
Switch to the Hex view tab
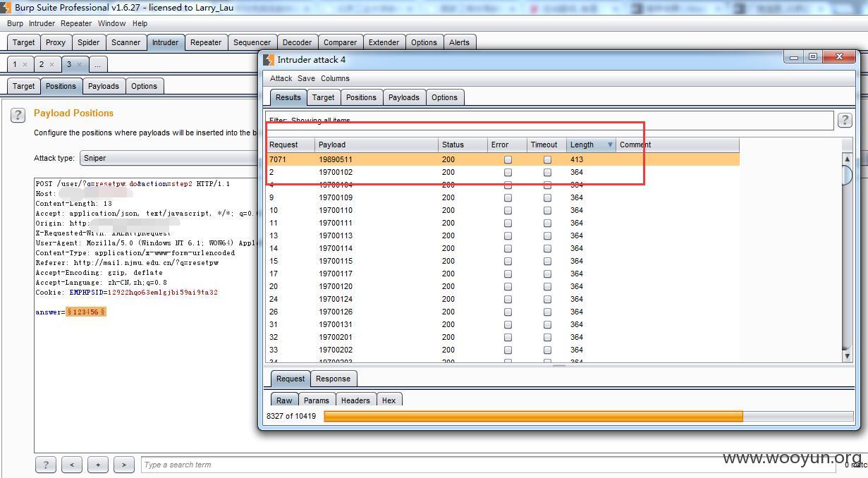pyautogui.click(x=389, y=400)
